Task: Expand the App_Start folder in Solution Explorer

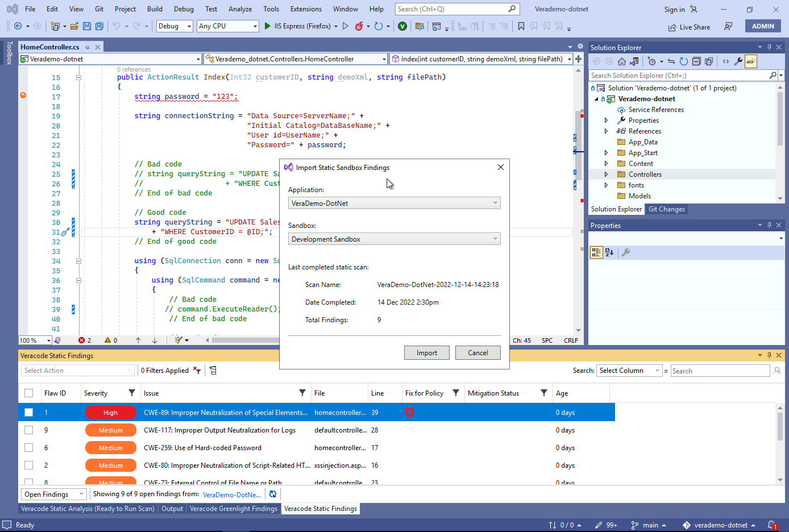Action: coord(606,153)
